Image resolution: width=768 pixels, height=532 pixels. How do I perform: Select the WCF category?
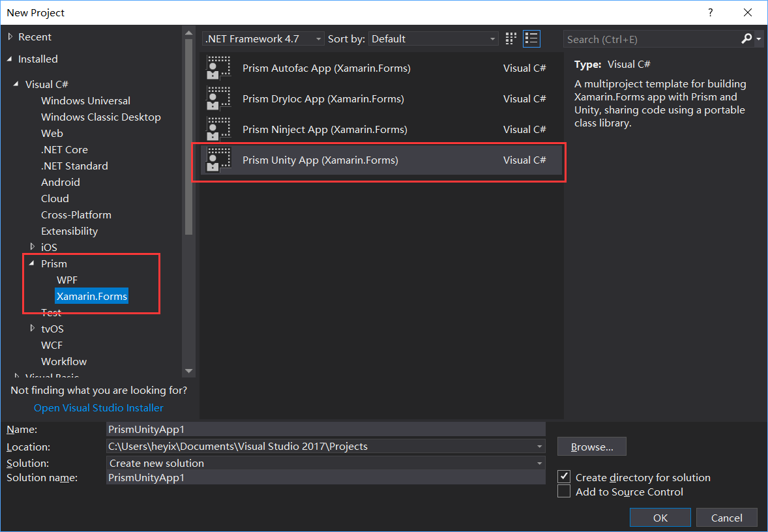click(x=52, y=346)
